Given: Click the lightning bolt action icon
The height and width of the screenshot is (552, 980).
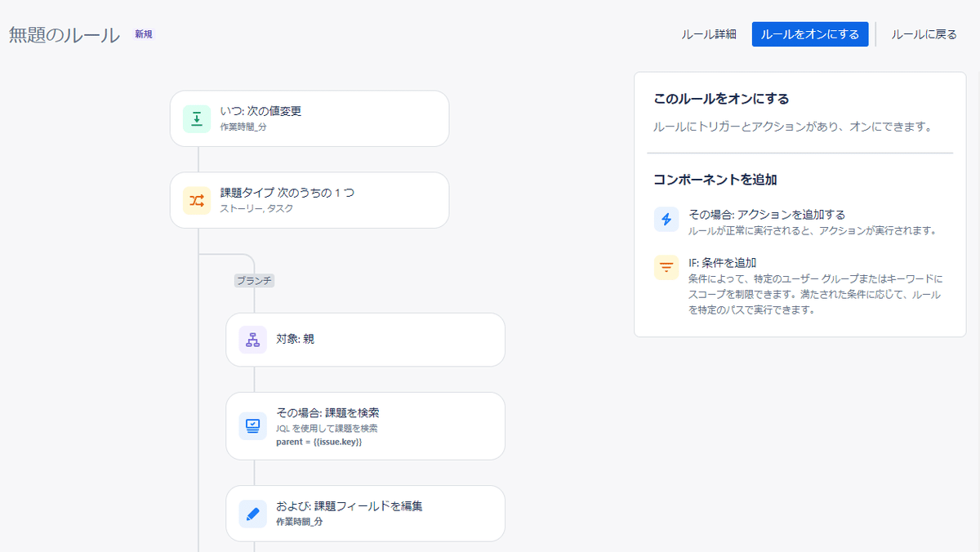Looking at the screenshot, I should [666, 220].
